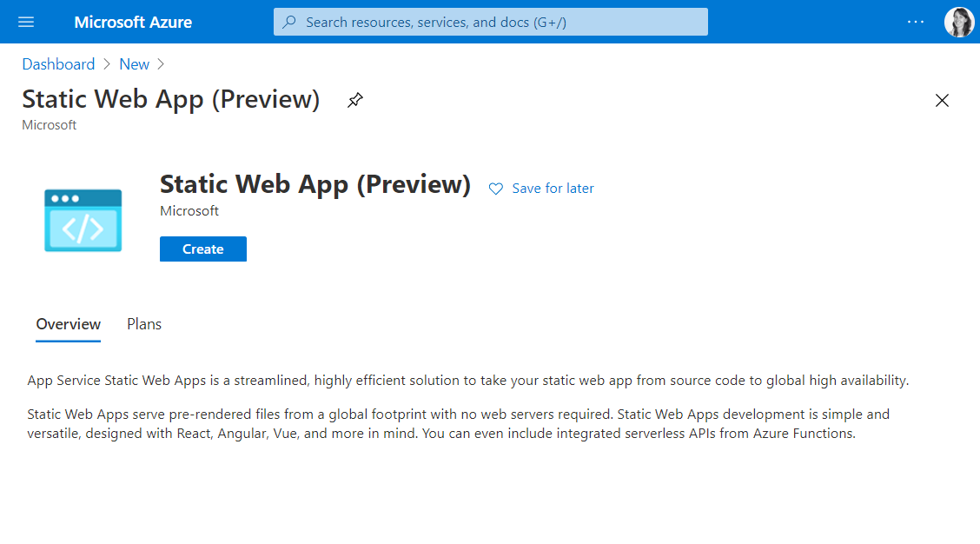The height and width of the screenshot is (544, 980).
Task: Open the ellipsis more options menu
Action: (916, 22)
